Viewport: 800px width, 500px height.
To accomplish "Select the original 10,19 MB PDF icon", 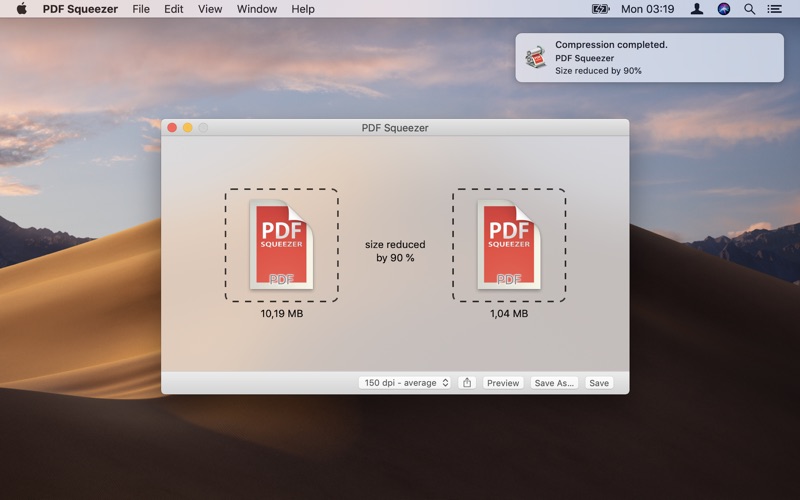I will pyautogui.click(x=281, y=245).
